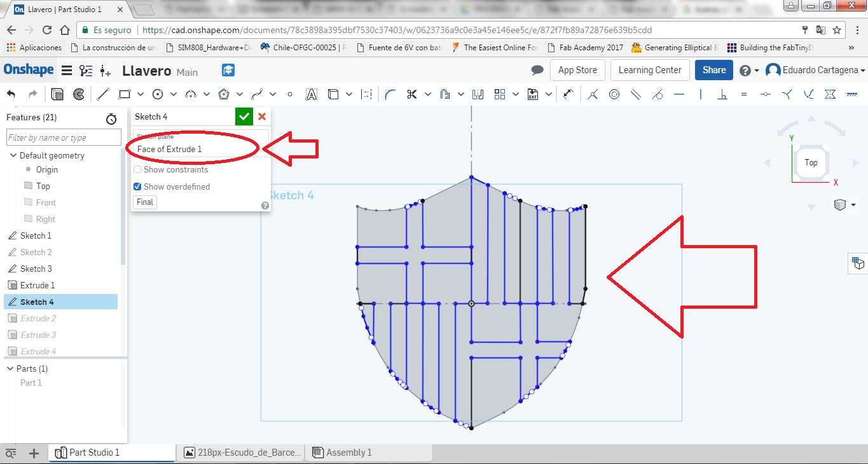The width and height of the screenshot is (868, 464).
Task: Click the Top face of the view cube
Action: point(811,162)
